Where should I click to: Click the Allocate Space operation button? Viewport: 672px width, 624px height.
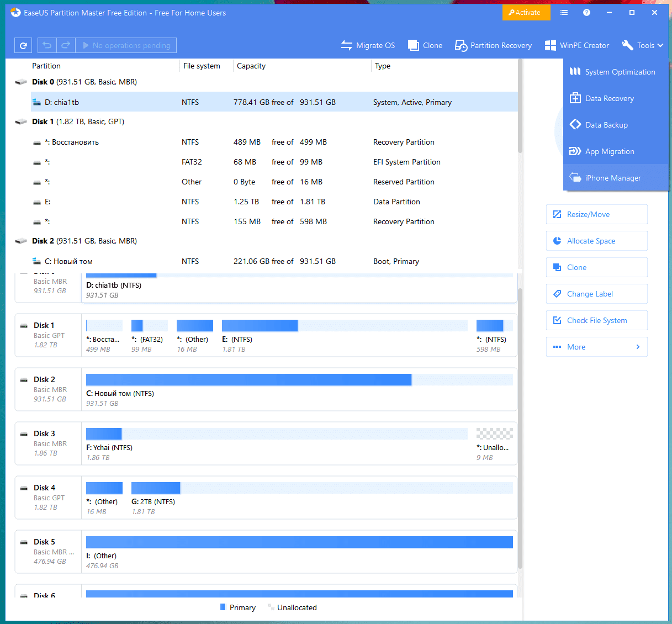[x=597, y=241]
